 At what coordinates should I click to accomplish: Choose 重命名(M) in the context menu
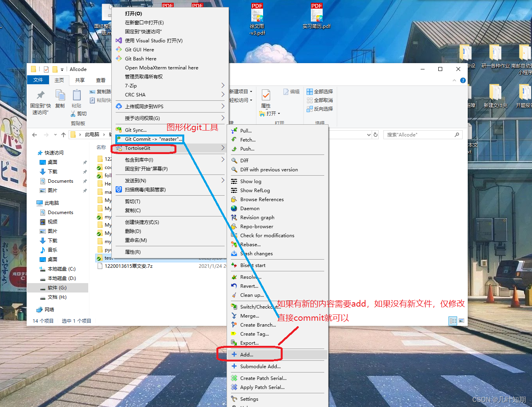coord(170,240)
